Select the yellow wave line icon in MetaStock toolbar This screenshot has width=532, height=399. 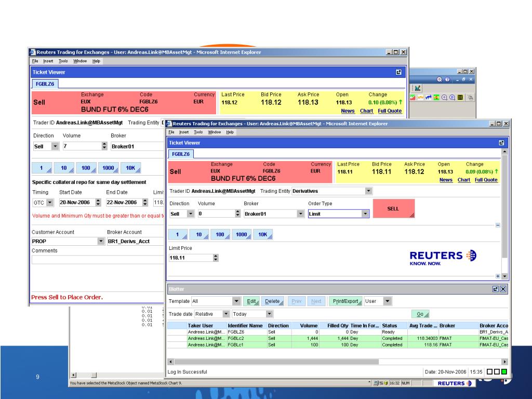[x=421, y=98]
